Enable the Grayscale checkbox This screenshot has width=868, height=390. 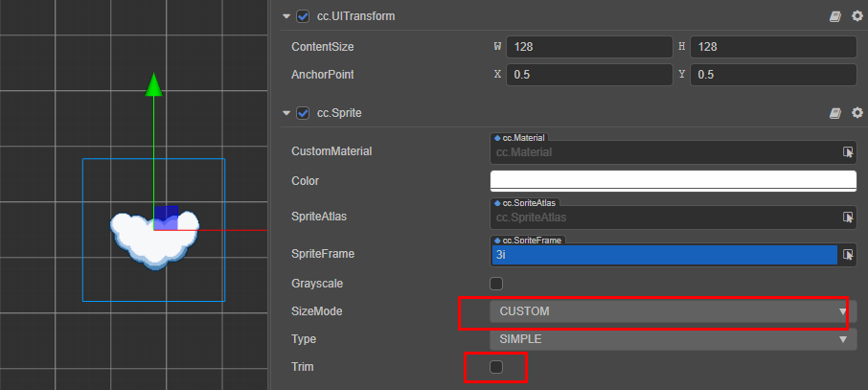tap(496, 284)
